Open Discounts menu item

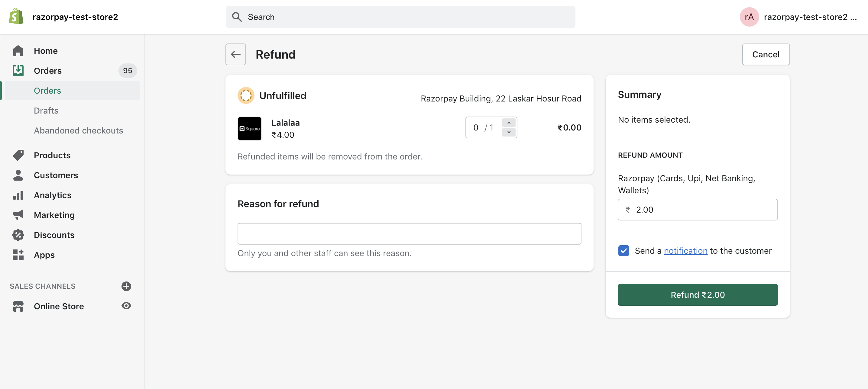point(54,235)
